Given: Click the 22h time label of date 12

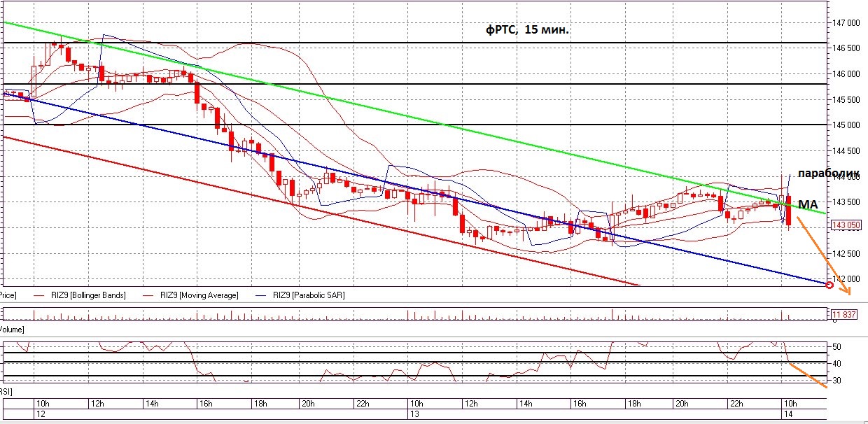Looking at the screenshot, I should (x=362, y=404).
